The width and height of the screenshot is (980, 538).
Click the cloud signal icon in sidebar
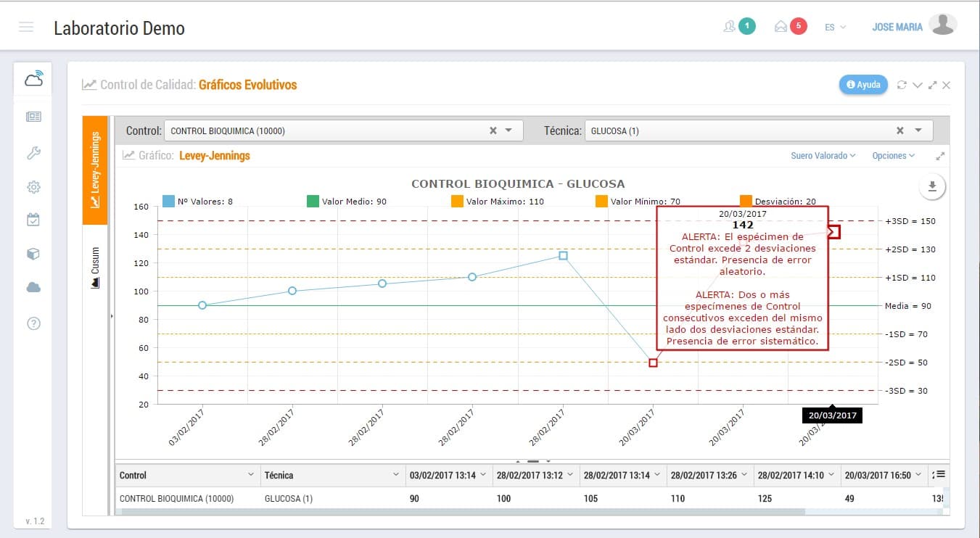coord(33,78)
